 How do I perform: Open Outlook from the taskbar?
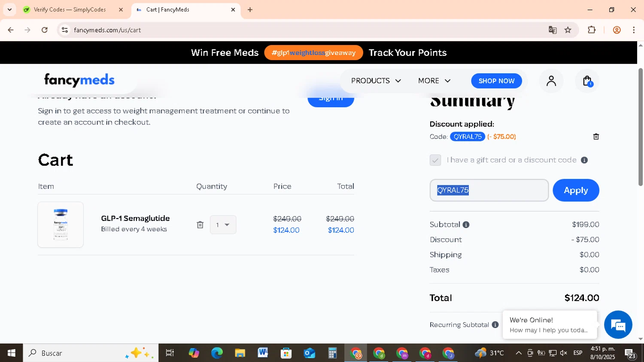point(309,353)
